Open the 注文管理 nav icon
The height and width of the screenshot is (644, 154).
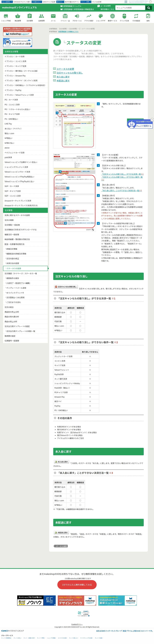point(29,17)
